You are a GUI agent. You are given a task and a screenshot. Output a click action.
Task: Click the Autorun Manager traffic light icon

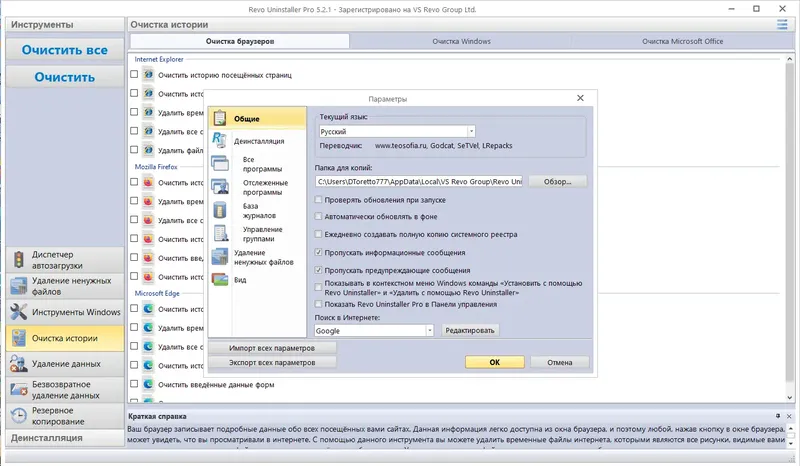pos(19,260)
